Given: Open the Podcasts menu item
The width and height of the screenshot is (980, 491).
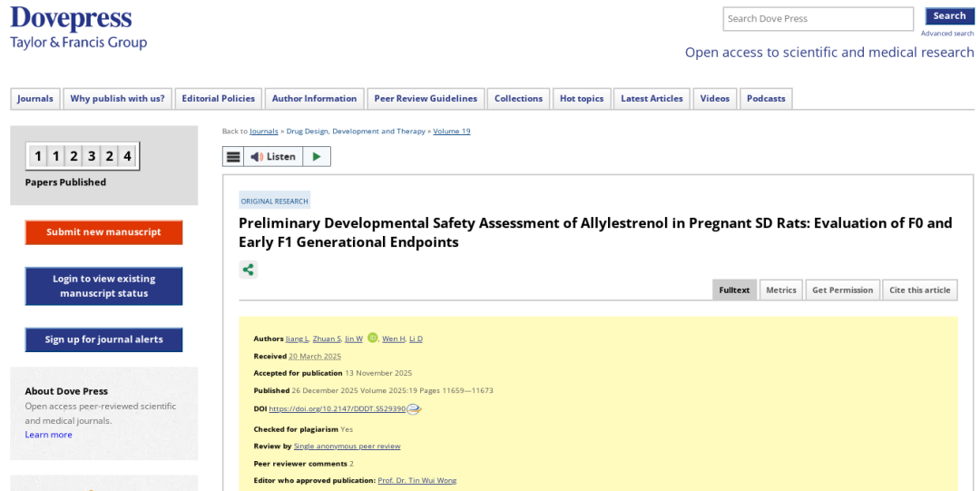Looking at the screenshot, I should (x=766, y=99).
